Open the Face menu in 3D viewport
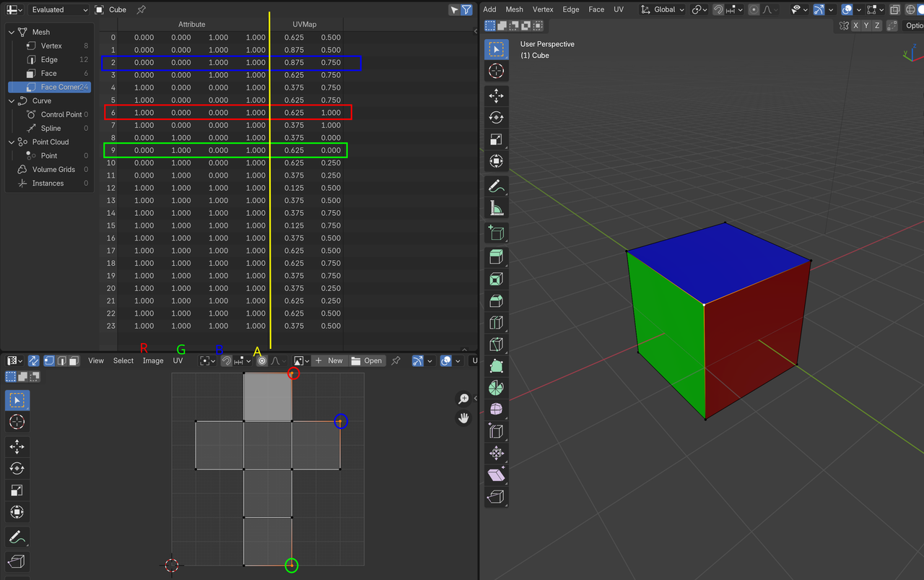The width and height of the screenshot is (924, 580). click(x=596, y=9)
